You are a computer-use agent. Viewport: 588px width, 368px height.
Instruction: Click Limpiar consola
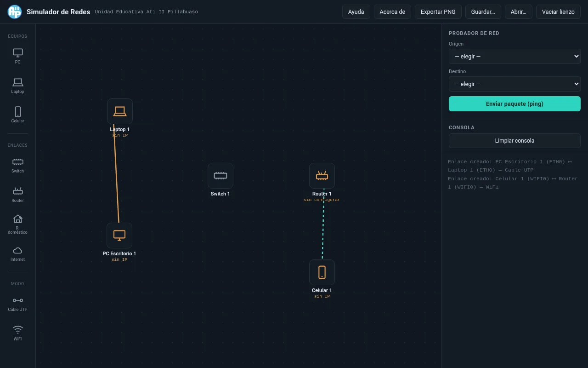tap(514, 141)
